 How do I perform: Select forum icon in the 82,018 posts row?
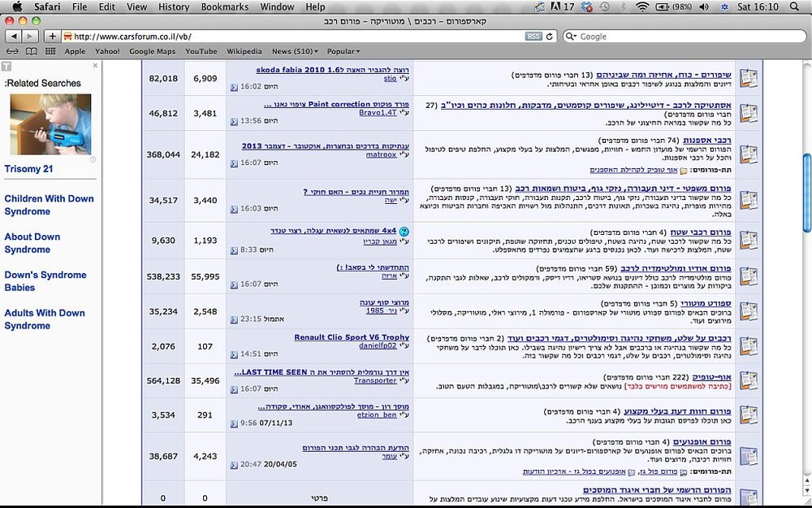[749, 78]
